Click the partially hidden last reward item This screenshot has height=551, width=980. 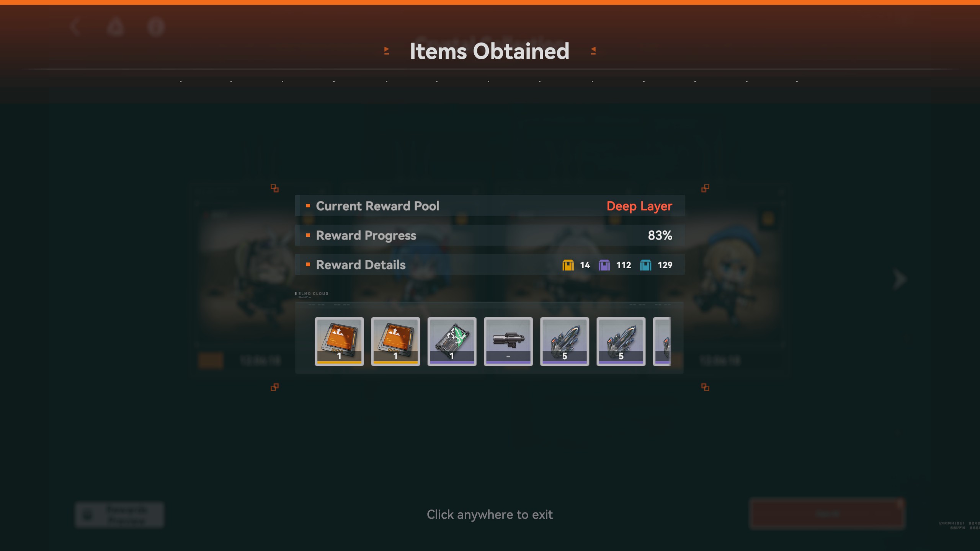[662, 341]
